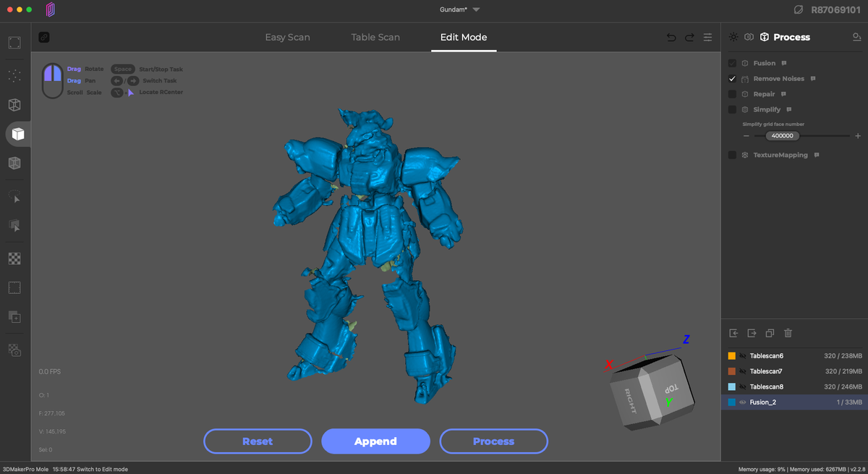Select the bounding frame tool in left sidebar
Viewport: 868px width, 474px height.
(x=14, y=43)
